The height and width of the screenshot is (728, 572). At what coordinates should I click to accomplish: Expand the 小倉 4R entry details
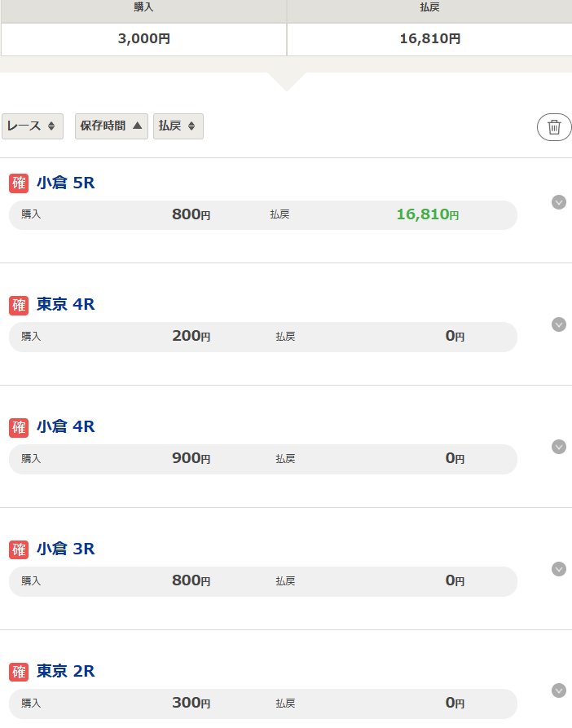click(x=559, y=447)
